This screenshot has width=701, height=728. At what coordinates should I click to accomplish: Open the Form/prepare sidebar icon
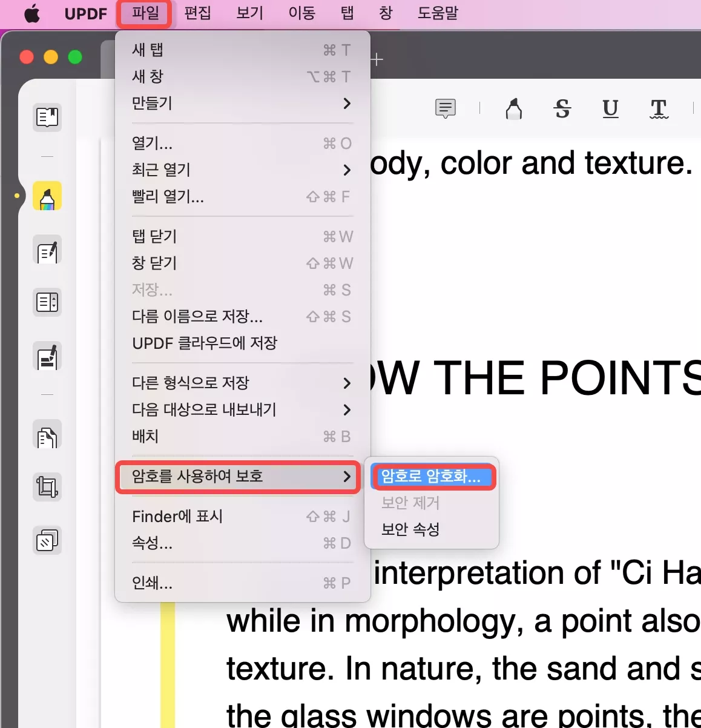pos(47,302)
